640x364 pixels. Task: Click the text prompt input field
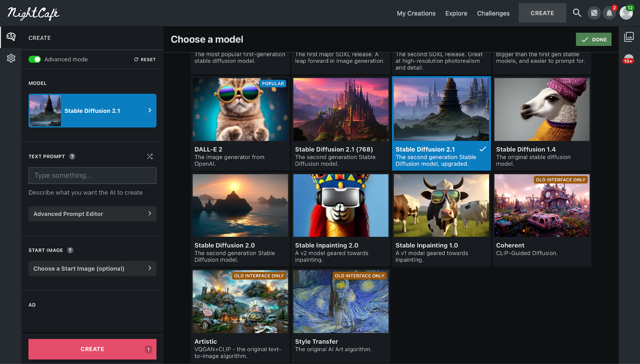point(92,176)
